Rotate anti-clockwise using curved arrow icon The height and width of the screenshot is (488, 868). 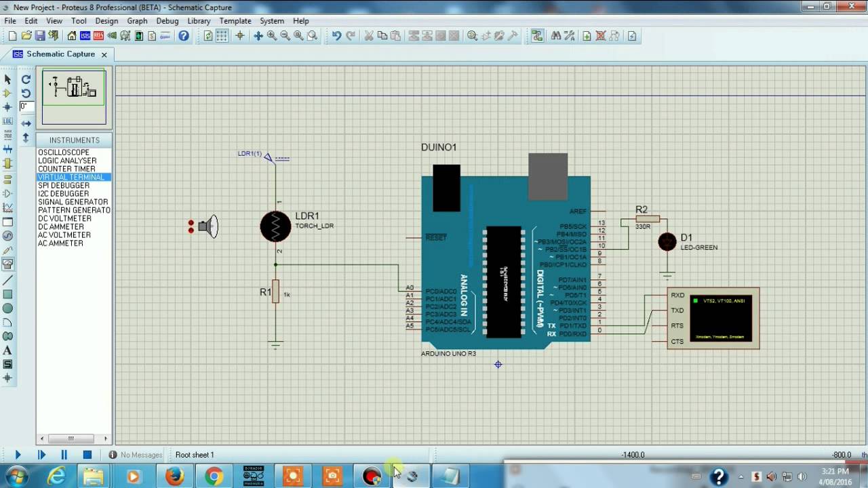point(26,94)
